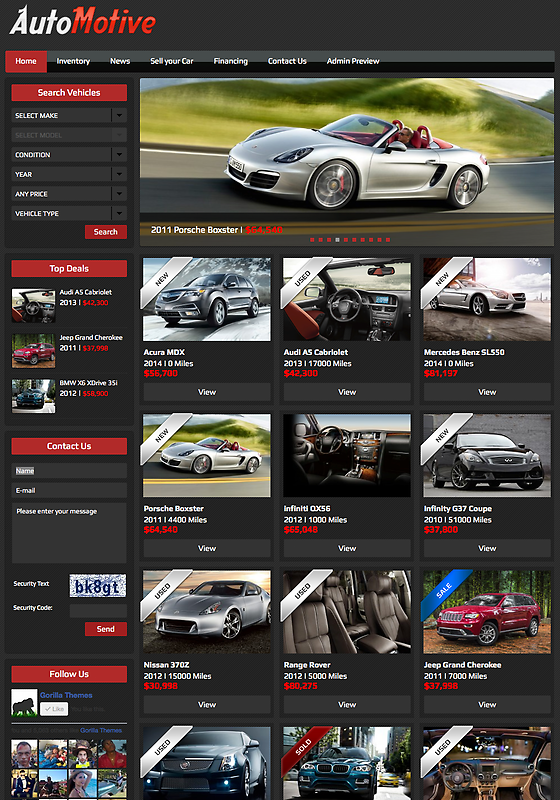View the Nissan 370Z listing
The image size is (560, 800).
pos(207,704)
